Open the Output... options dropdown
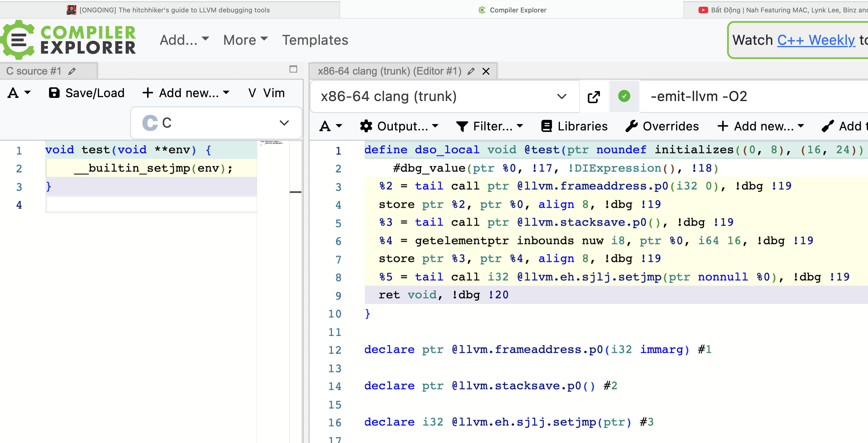868x443 pixels. coord(399,126)
